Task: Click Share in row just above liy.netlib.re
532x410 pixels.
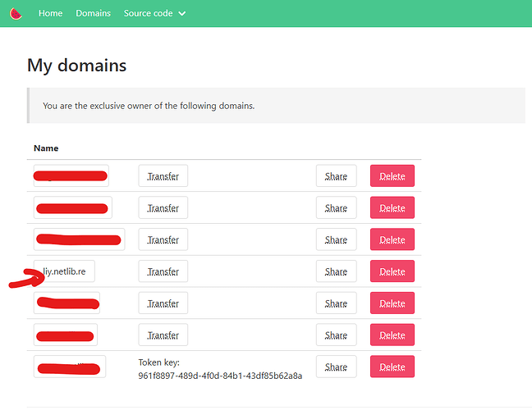Action: pyautogui.click(x=337, y=239)
